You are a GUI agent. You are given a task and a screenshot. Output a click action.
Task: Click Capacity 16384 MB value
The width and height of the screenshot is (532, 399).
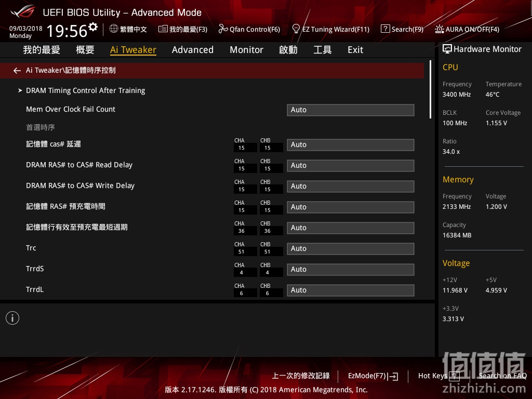457,235
